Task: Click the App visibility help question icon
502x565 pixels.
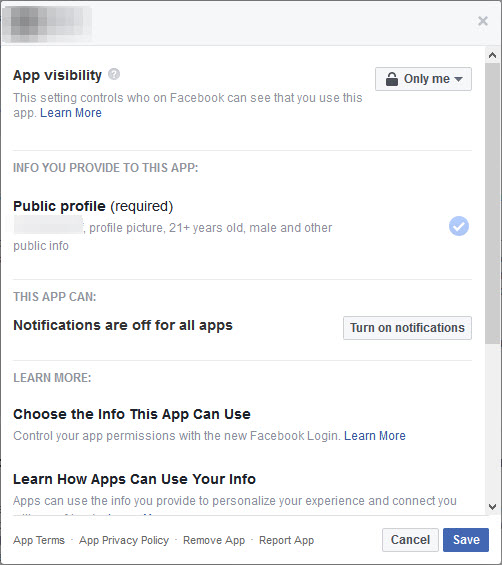Action: click(114, 74)
